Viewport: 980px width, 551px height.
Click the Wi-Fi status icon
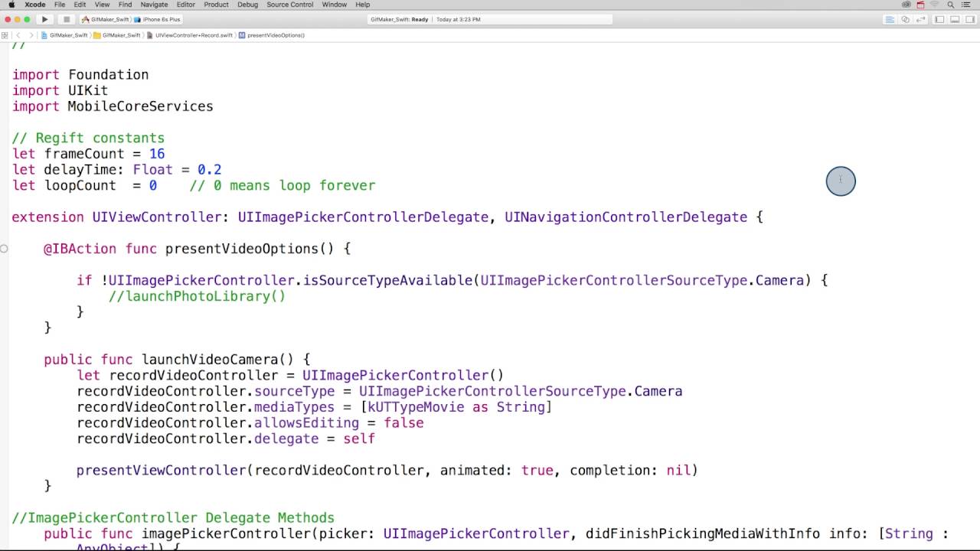935,5
